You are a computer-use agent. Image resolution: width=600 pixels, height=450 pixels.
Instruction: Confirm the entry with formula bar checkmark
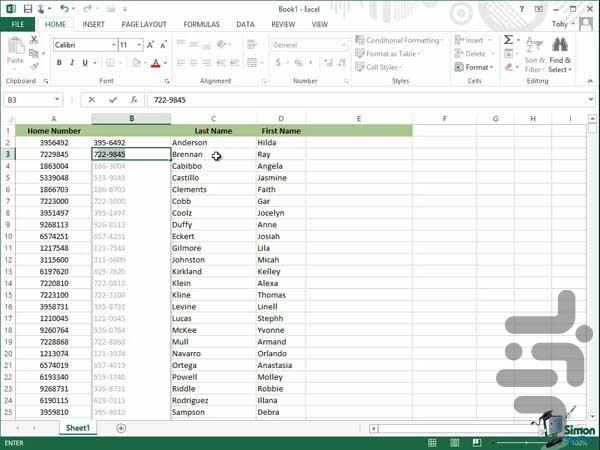point(112,100)
